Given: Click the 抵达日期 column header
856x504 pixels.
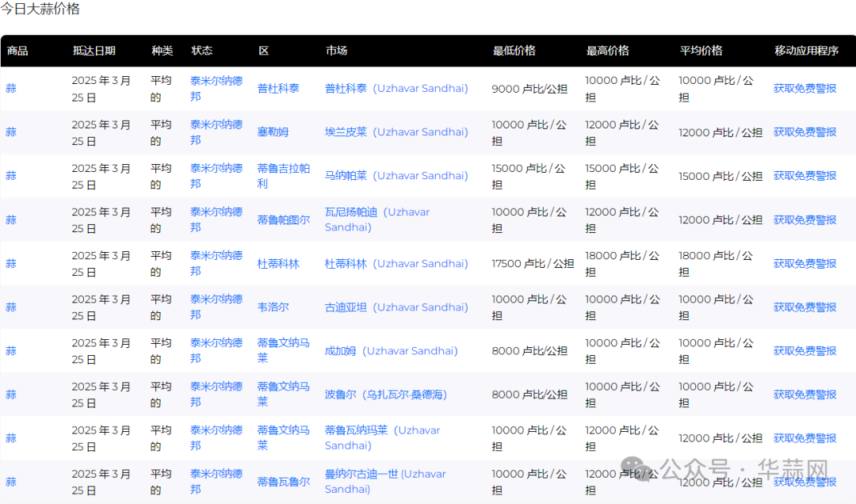Looking at the screenshot, I should coord(94,51).
